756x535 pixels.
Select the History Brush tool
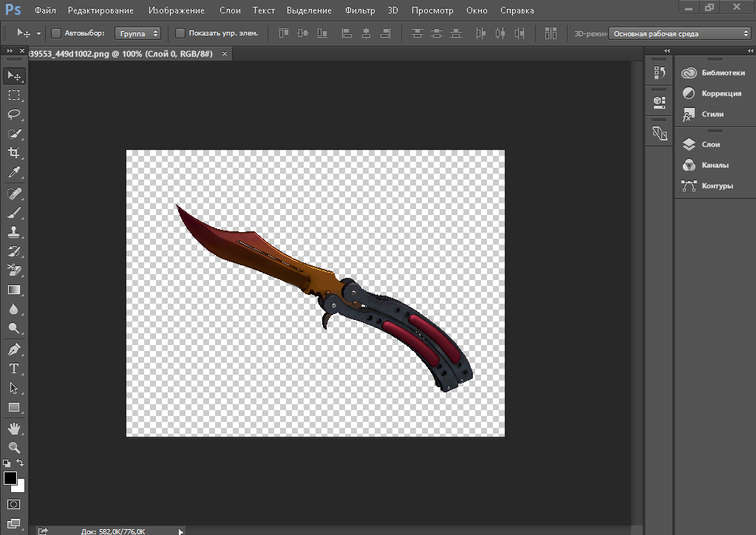(14, 251)
